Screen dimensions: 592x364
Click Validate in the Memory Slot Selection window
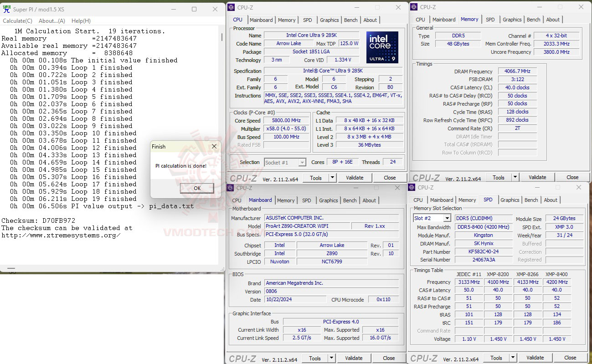[x=535, y=358]
